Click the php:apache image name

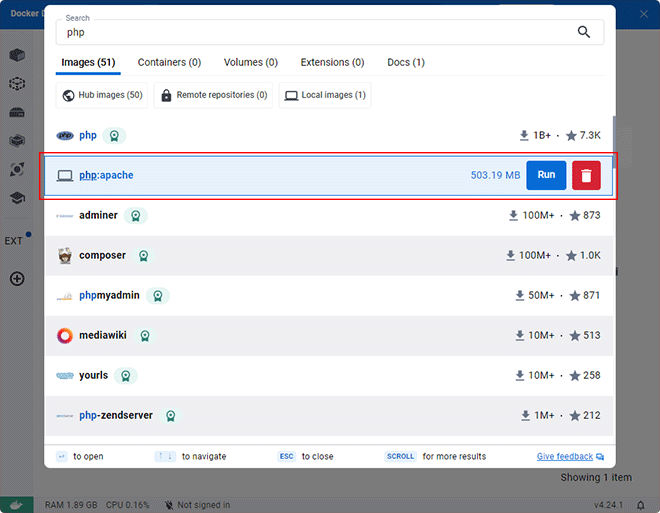[106, 175]
